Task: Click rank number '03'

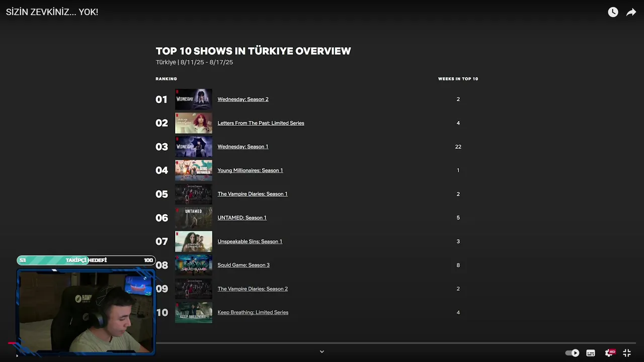Action: click(162, 147)
